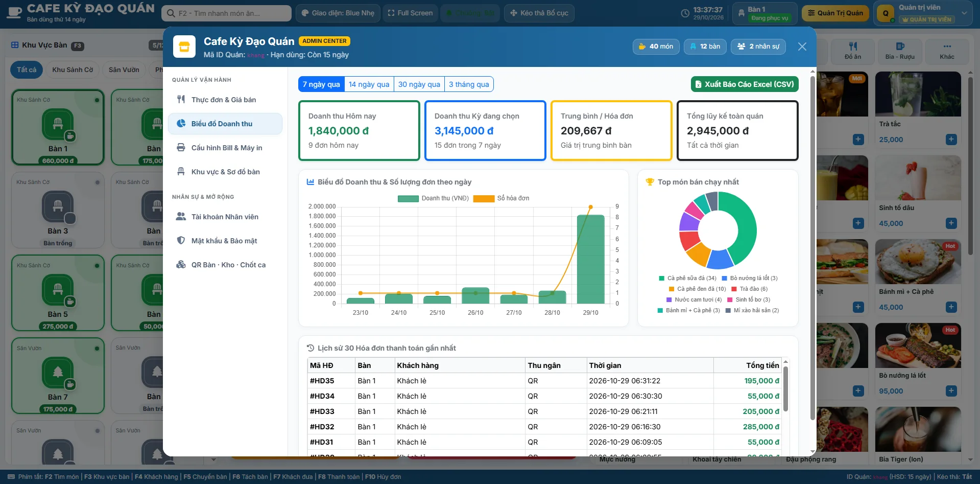This screenshot has height=484, width=980.
Task: Click the store icon beside Cafe Kỳ Đạo Quán
Action: tap(184, 47)
